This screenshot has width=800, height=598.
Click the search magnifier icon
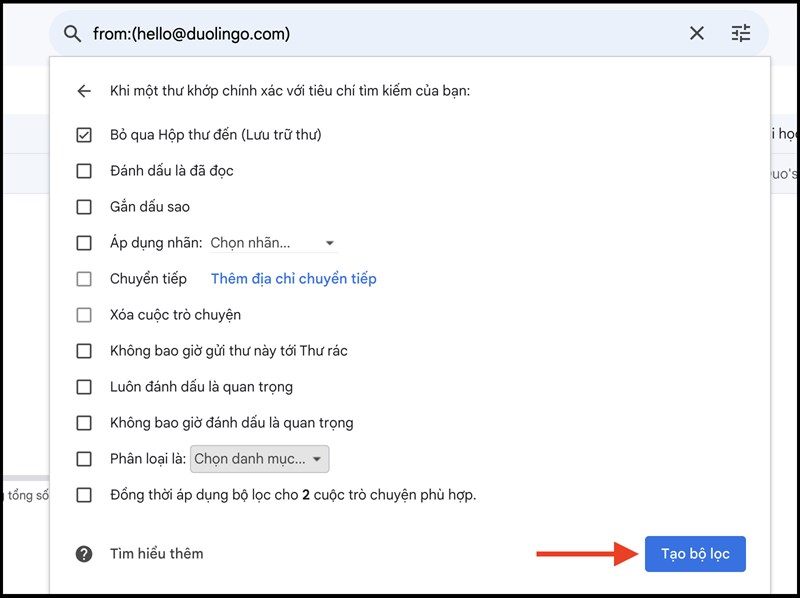tap(72, 34)
